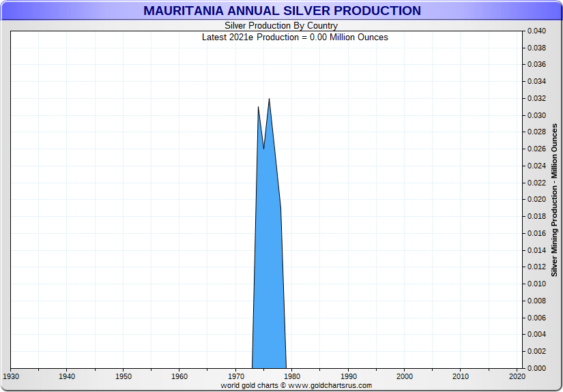Click the www.goldchartsrus.com footer credit
563x392 pixels.
[x=296, y=385]
